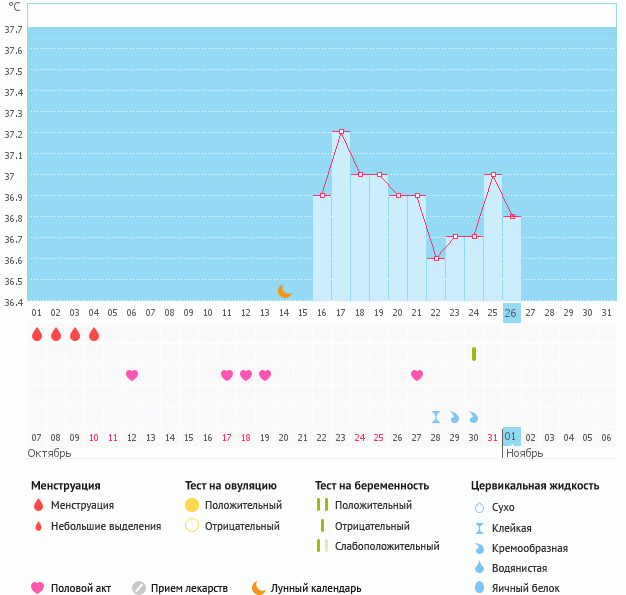This screenshot has height=595, width=626.
Task: Select the highlighted date 01 of Ноябрь
Action: tap(512, 437)
